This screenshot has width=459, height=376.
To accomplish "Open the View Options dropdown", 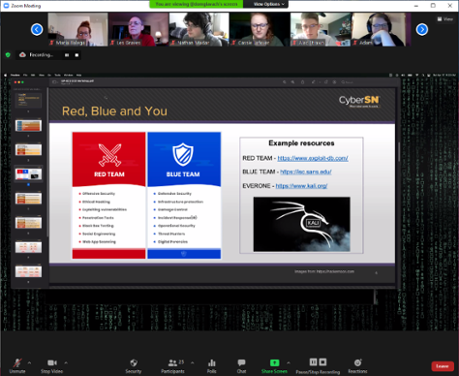I will (x=269, y=4).
